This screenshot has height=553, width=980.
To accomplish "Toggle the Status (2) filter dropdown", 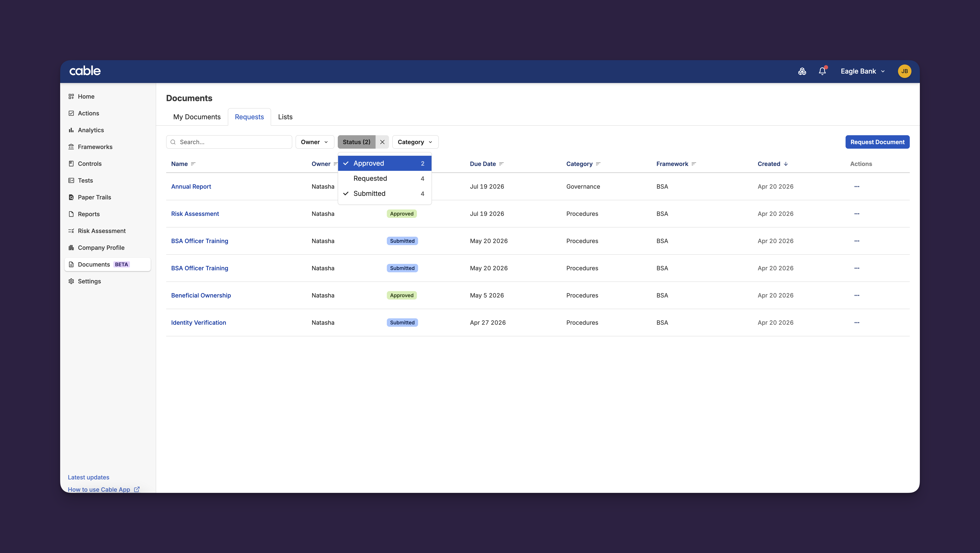I will point(356,142).
